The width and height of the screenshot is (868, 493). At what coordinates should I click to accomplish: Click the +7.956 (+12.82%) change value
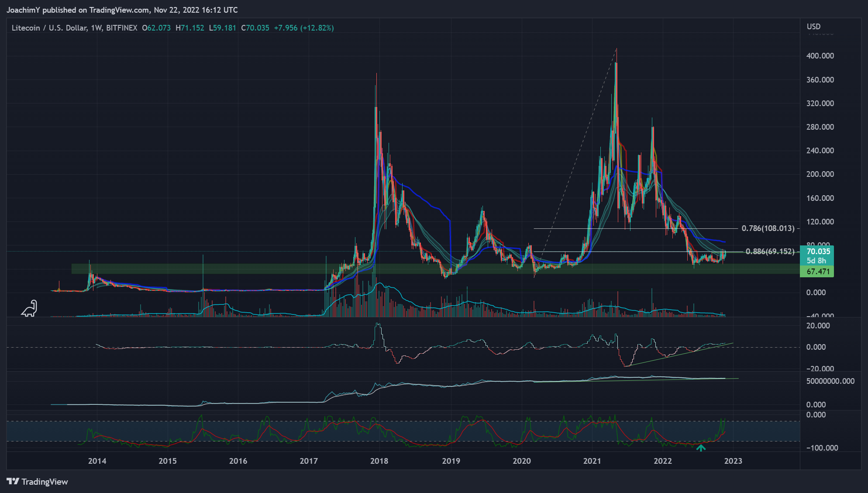pos(304,28)
